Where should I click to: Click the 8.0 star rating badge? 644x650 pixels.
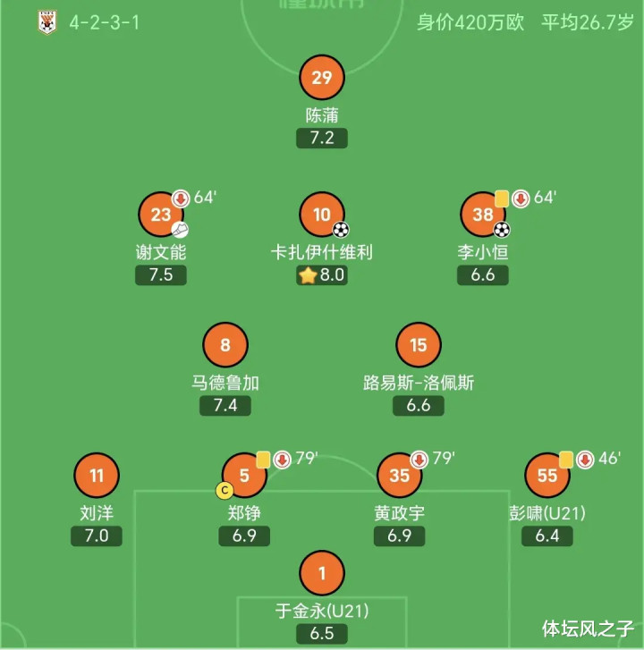point(322,275)
